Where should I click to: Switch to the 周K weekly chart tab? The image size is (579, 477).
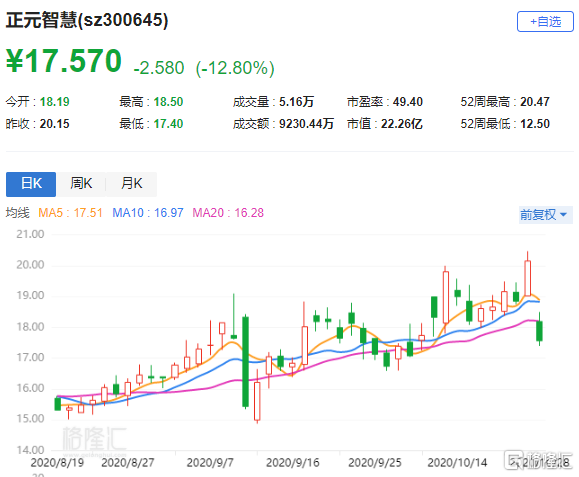[x=81, y=184]
